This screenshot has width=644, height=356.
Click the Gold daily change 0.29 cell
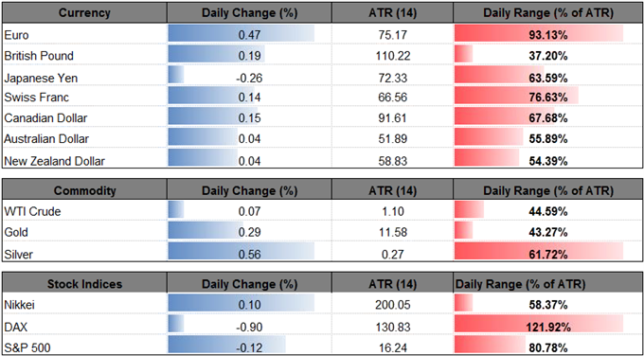[249, 233]
